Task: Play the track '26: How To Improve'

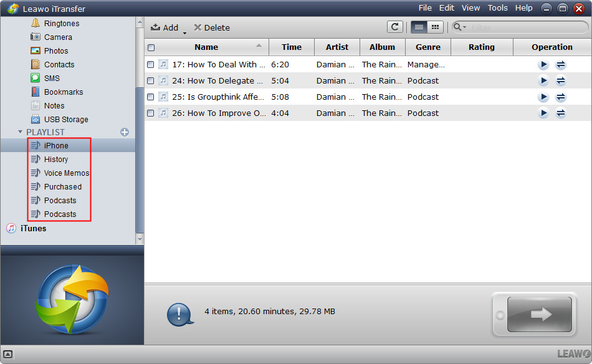Action: pyautogui.click(x=543, y=113)
